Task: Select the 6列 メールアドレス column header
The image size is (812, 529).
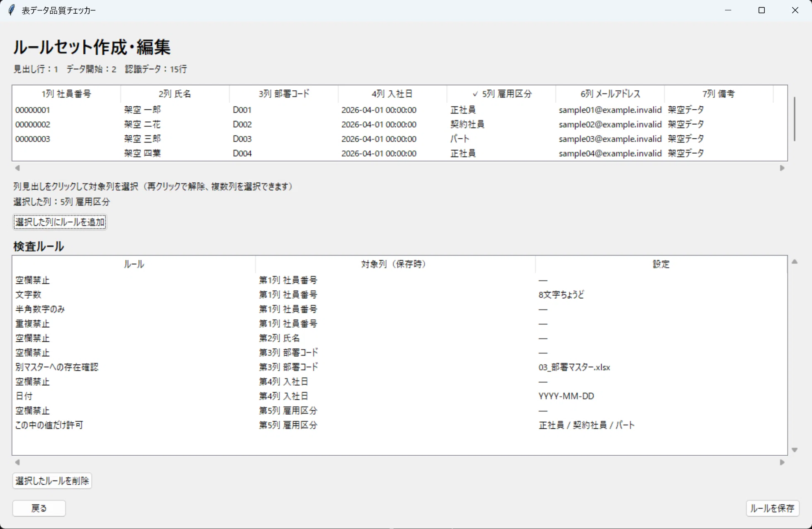Action: click(x=610, y=94)
